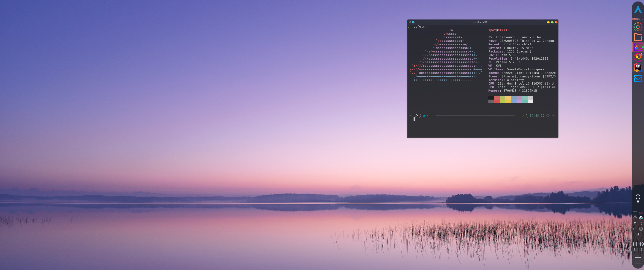
Task: Click the Alacritty task in panel
Action: click(x=638, y=47)
